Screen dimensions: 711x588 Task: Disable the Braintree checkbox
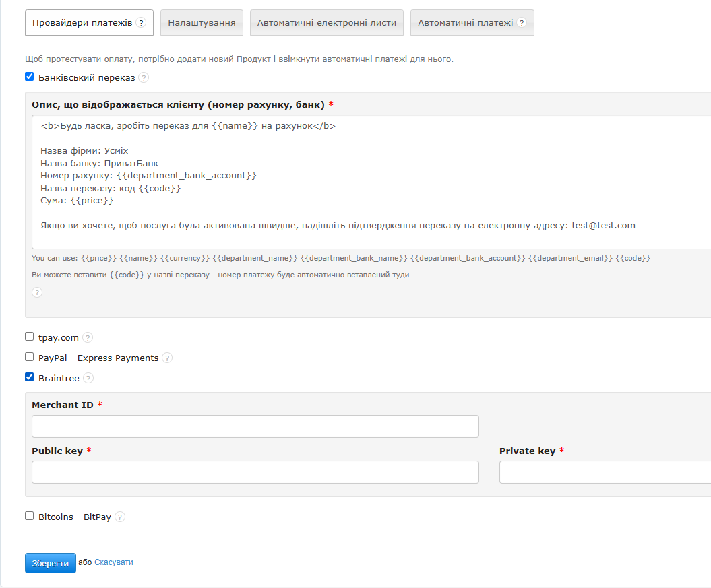click(29, 377)
